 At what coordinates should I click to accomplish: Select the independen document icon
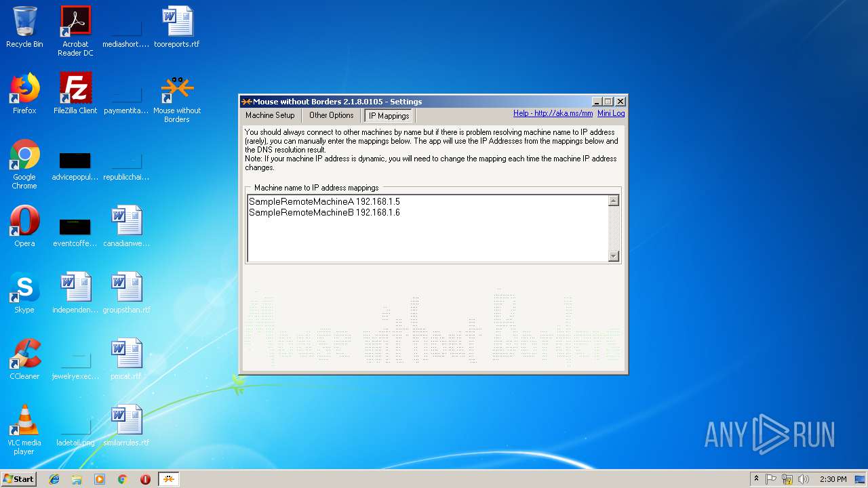(75, 293)
